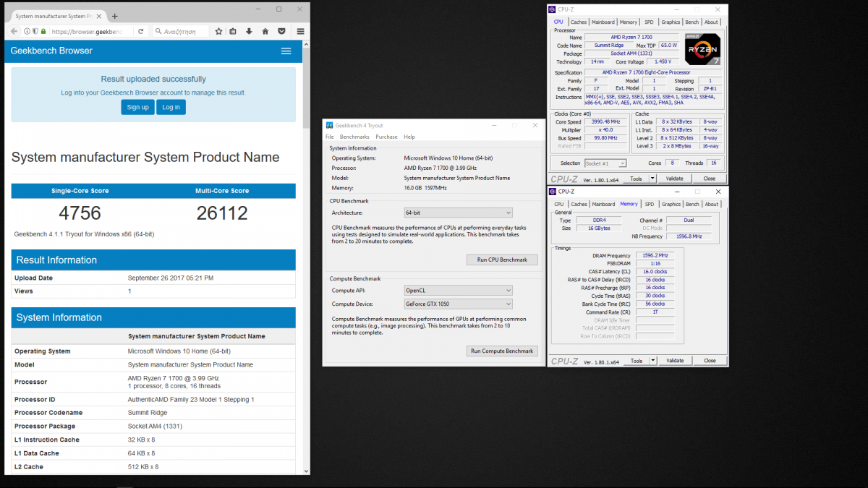Open Memory tab in CPU-Z Processor window
868x488 pixels.
629,22
